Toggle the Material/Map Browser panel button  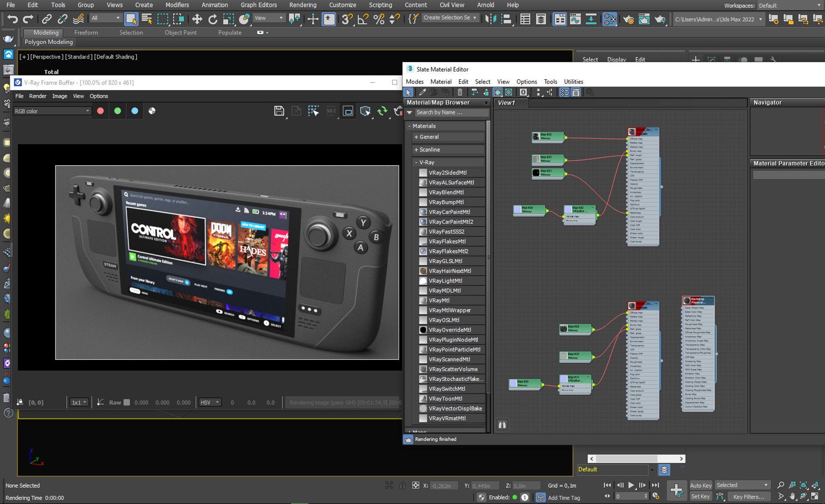pos(564,92)
